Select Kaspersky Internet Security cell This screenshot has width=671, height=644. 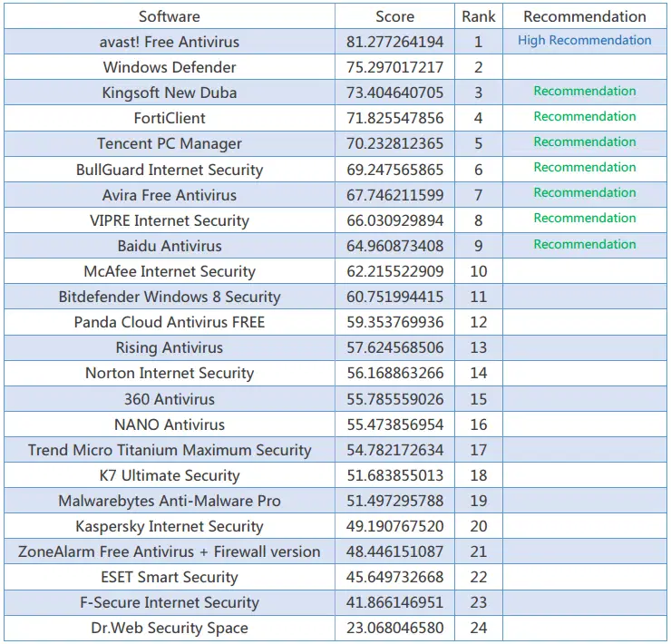170,527
